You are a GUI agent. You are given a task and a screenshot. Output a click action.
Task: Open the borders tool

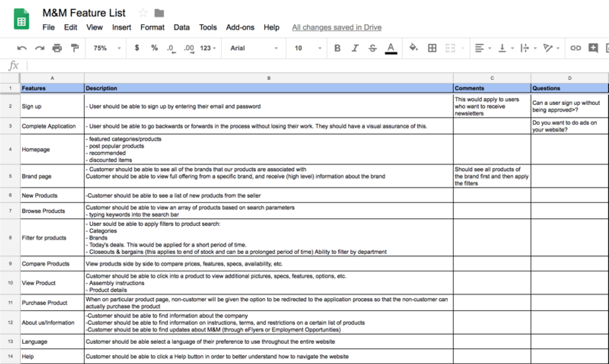[x=432, y=48]
